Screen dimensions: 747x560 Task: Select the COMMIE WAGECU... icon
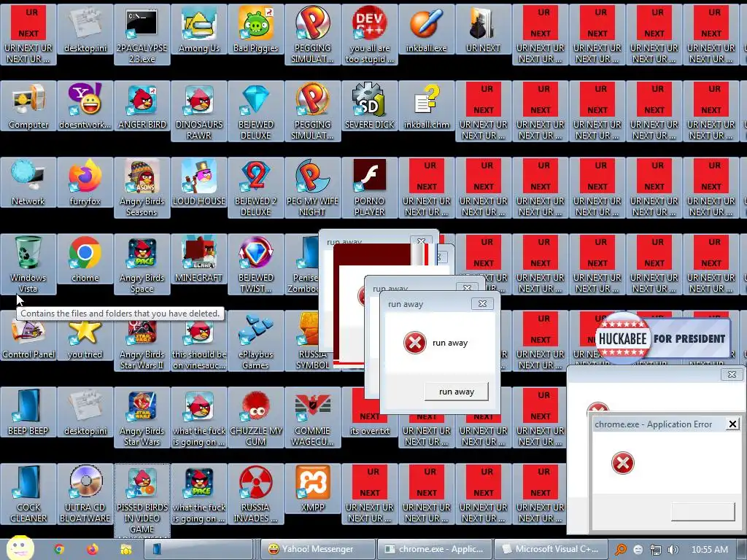coord(312,418)
